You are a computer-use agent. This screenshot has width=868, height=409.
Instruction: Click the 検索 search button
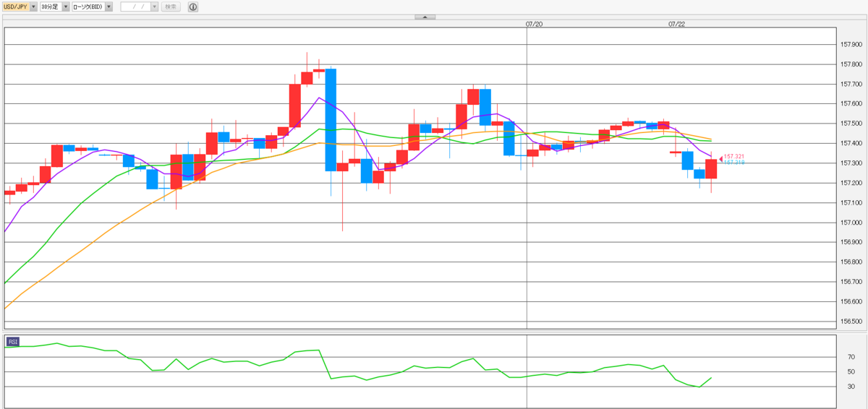click(171, 7)
